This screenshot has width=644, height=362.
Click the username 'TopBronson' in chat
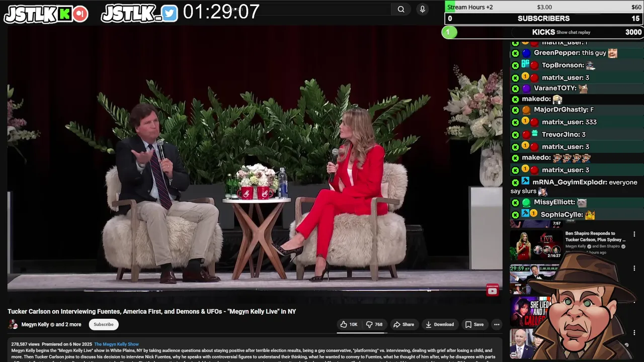[x=563, y=65]
